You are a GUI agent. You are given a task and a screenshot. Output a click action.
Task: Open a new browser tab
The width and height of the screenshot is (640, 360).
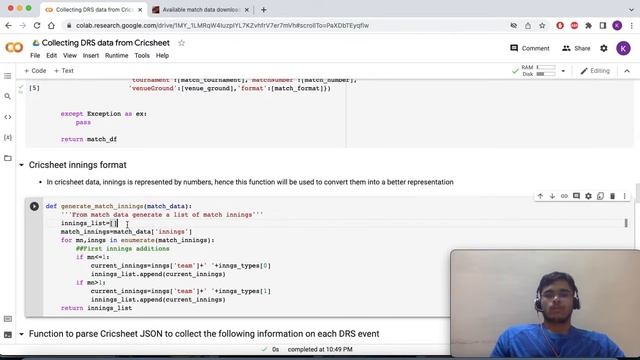coord(264,9)
